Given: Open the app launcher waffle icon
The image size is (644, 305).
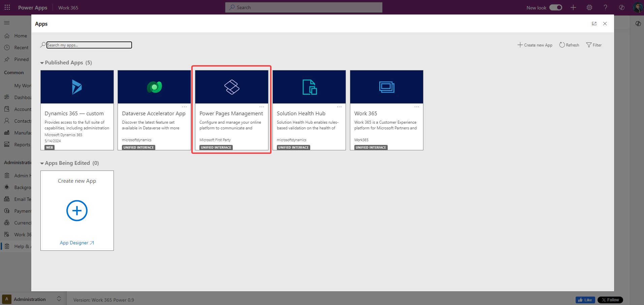Looking at the screenshot, I should tap(7, 7).
